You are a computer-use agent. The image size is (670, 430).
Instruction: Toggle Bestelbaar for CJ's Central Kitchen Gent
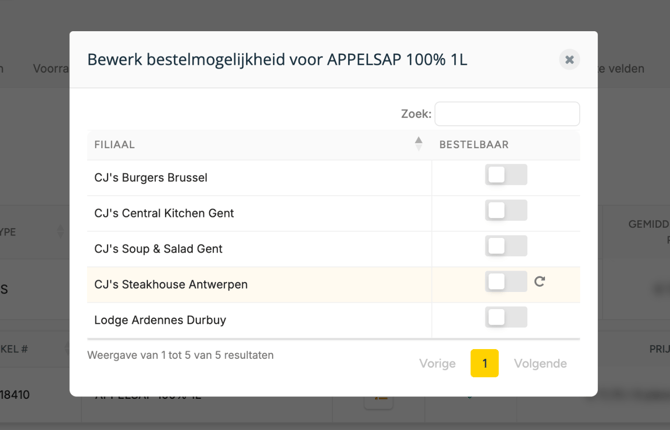point(506,210)
